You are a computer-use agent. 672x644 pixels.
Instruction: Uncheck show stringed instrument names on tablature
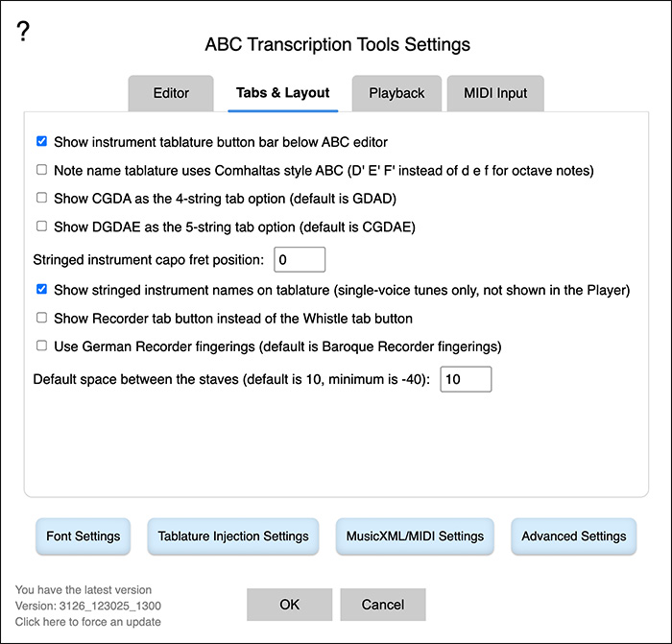(x=42, y=289)
